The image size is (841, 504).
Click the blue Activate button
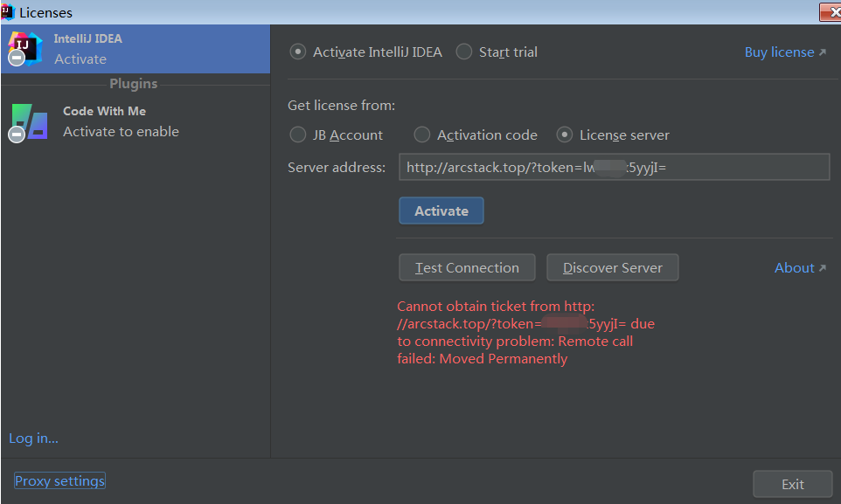tap(441, 211)
